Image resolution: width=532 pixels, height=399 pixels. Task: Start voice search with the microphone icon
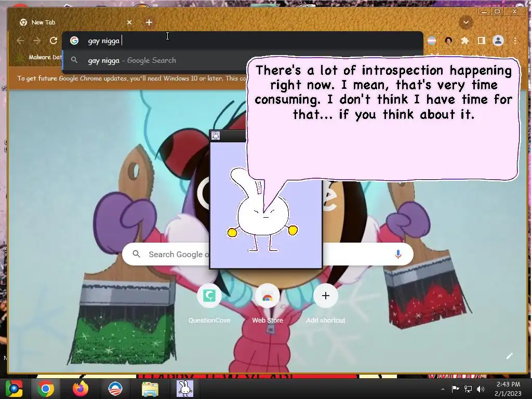click(x=398, y=254)
